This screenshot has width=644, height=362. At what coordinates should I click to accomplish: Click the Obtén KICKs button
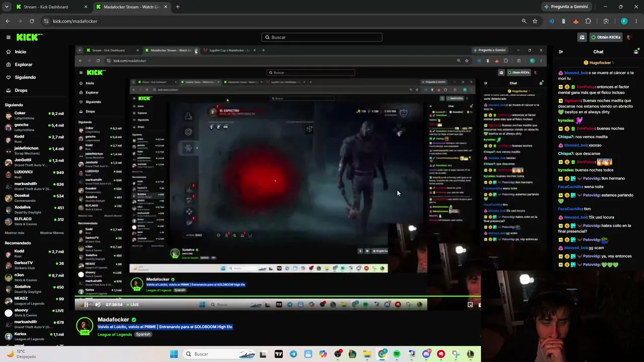click(606, 37)
